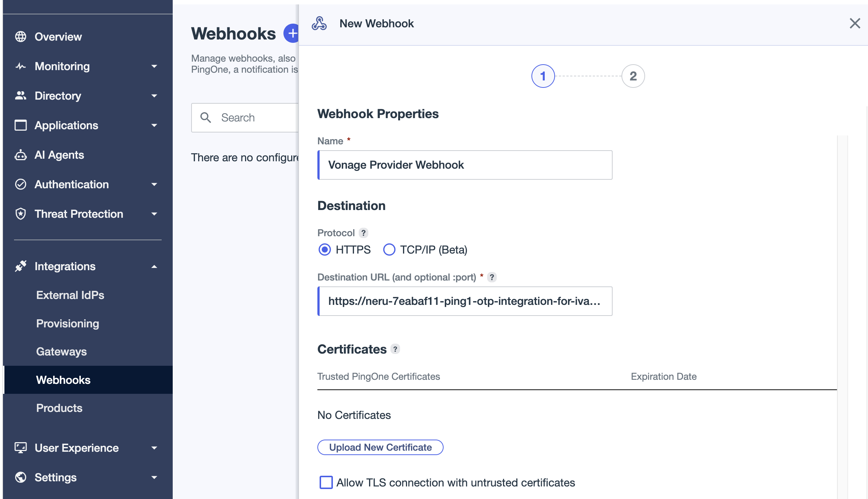Image resolution: width=868 pixels, height=499 pixels.
Task: Click the Directory people icon
Action: pos(21,96)
